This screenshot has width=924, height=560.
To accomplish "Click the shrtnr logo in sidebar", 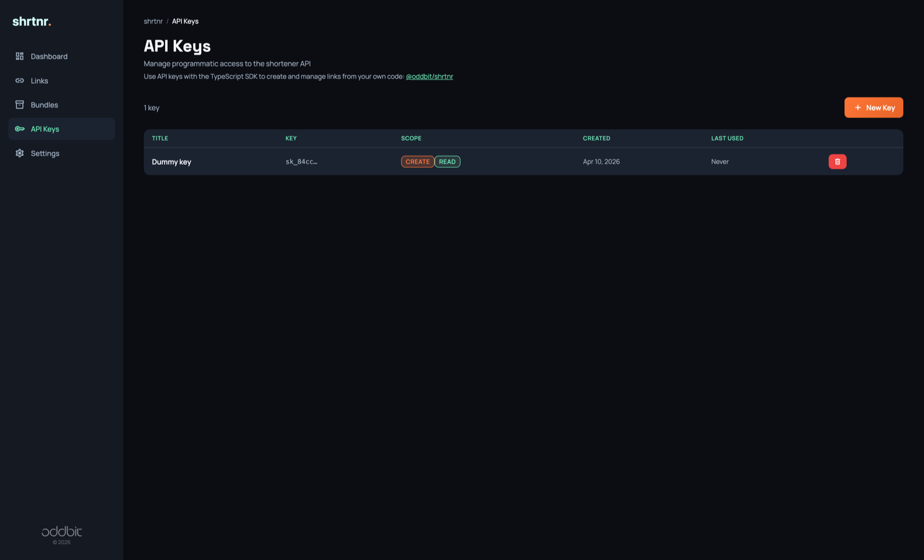I will (32, 21).
